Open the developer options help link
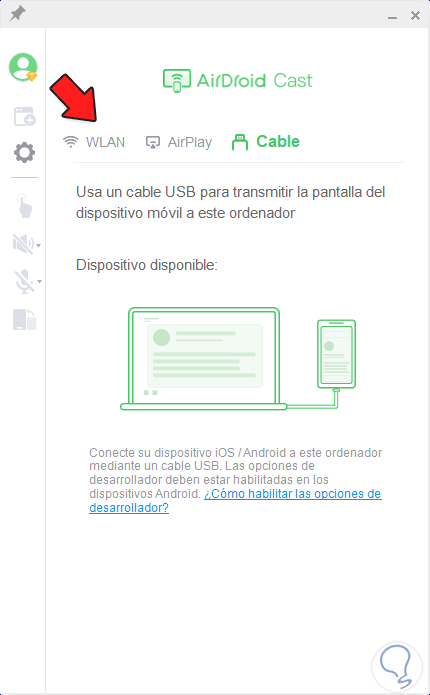Viewport: 430px width, 695px height. 235,500
